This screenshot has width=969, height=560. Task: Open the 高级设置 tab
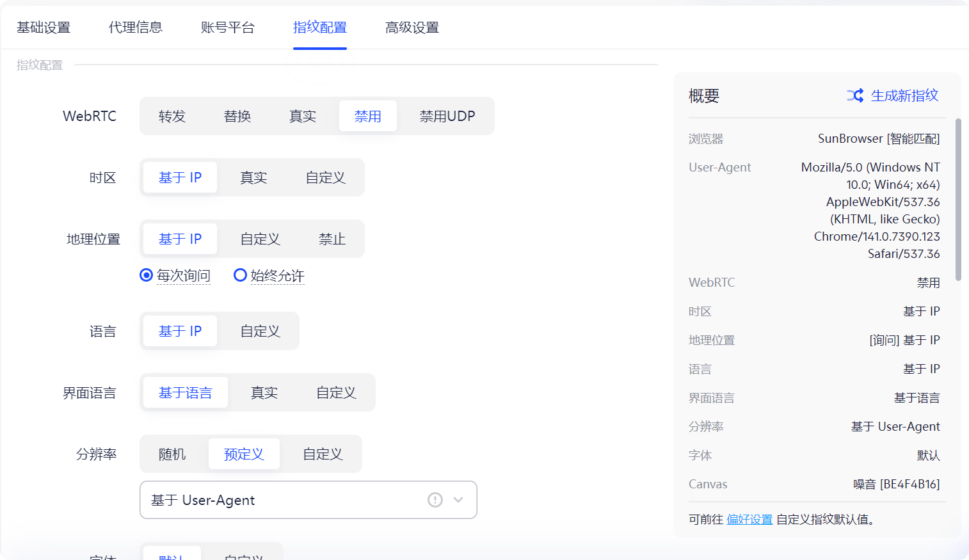tap(412, 28)
